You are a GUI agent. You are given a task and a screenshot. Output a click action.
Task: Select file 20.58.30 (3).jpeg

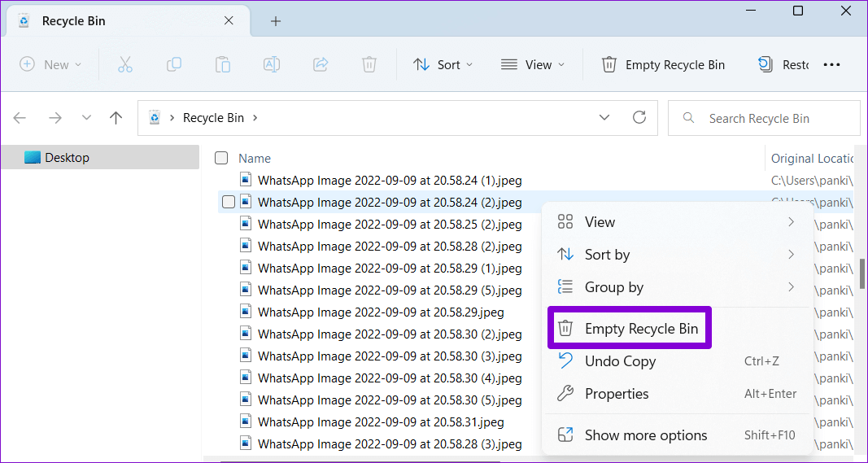pyautogui.click(x=390, y=356)
